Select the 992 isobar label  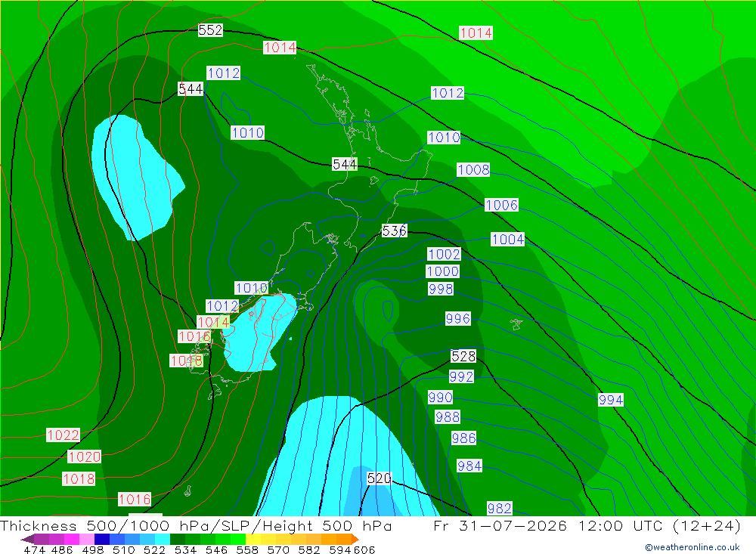[461, 376]
